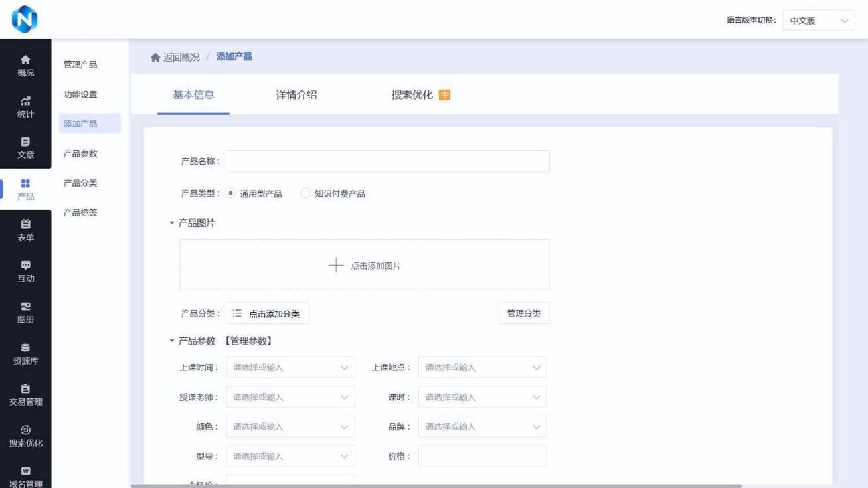Open the 文章 module

click(25, 147)
